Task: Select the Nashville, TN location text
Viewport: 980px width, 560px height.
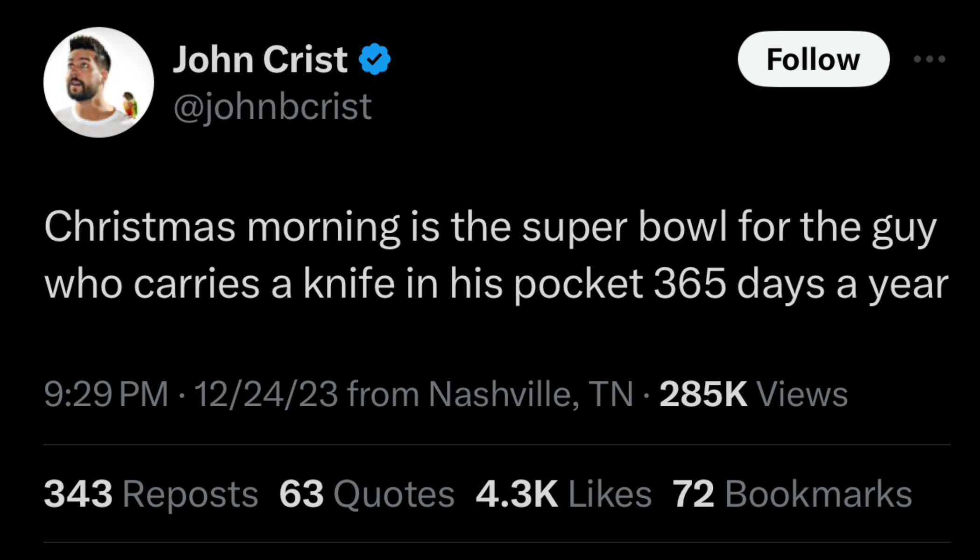Action: (530, 394)
